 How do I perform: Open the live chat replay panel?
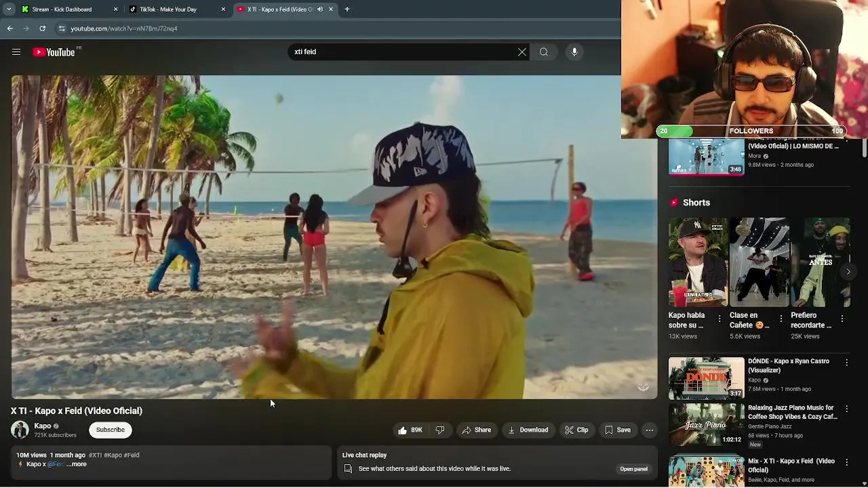pos(633,469)
